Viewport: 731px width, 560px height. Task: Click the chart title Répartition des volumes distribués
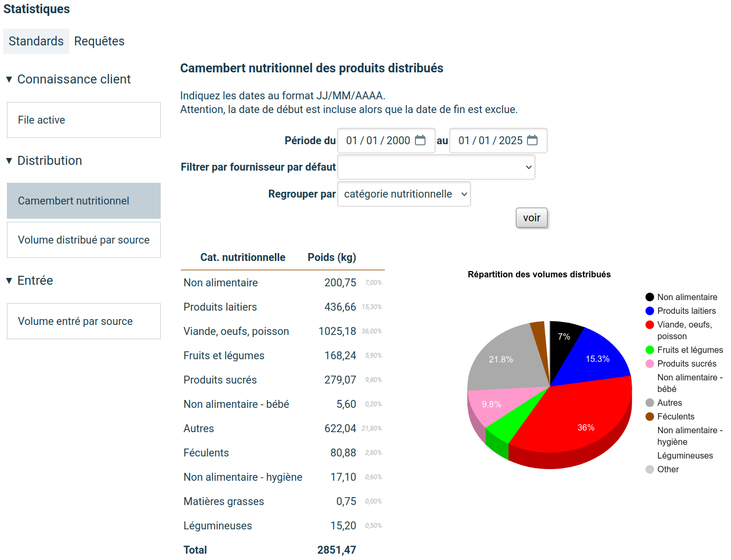[x=539, y=274]
